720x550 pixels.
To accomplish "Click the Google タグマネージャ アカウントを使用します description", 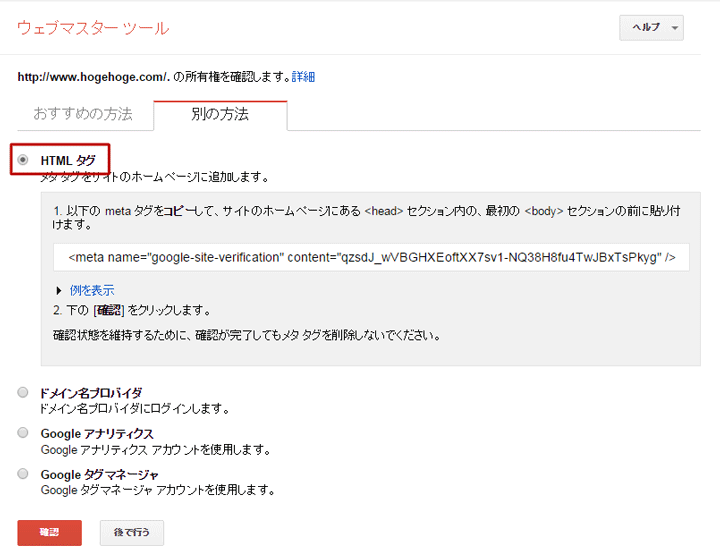I will pos(157,491).
